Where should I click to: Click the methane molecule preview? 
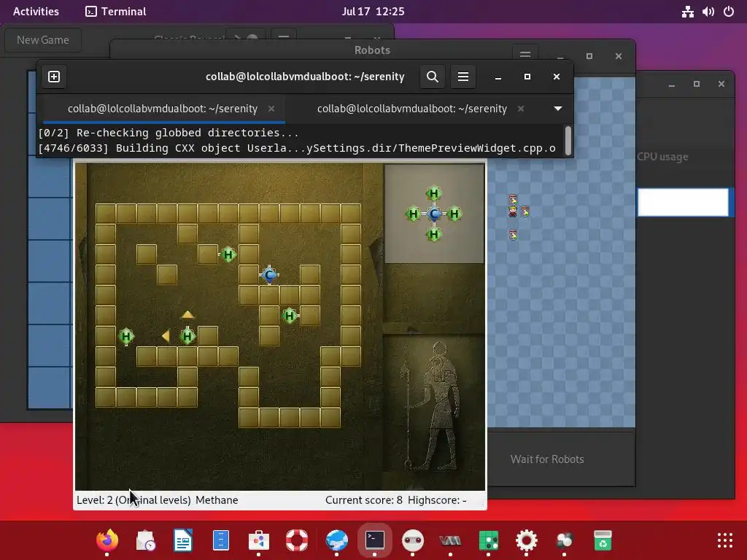[x=434, y=214]
